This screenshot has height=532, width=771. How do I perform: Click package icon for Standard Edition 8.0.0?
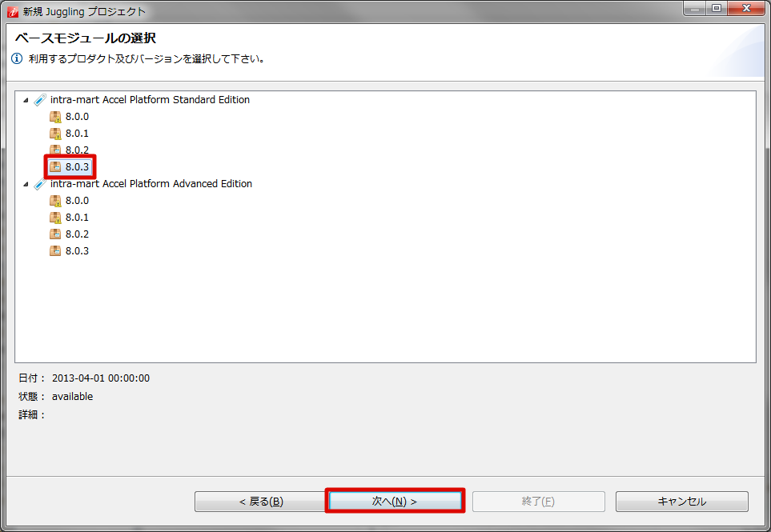[x=55, y=117]
